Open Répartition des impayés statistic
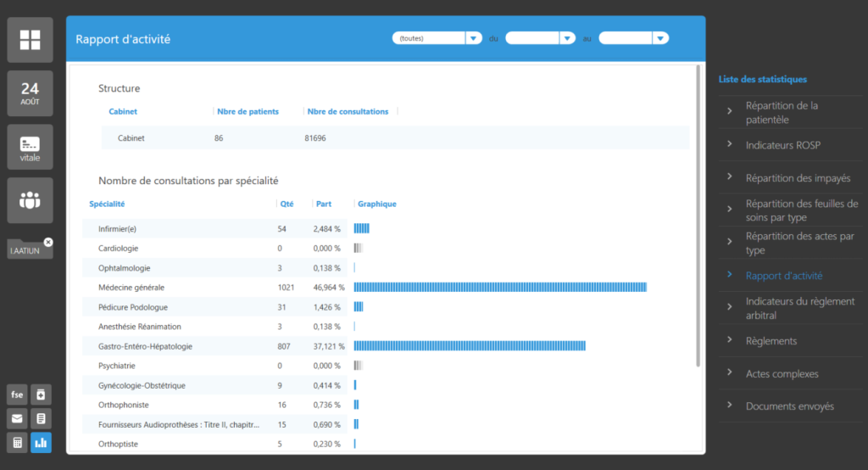 pos(797,178)
